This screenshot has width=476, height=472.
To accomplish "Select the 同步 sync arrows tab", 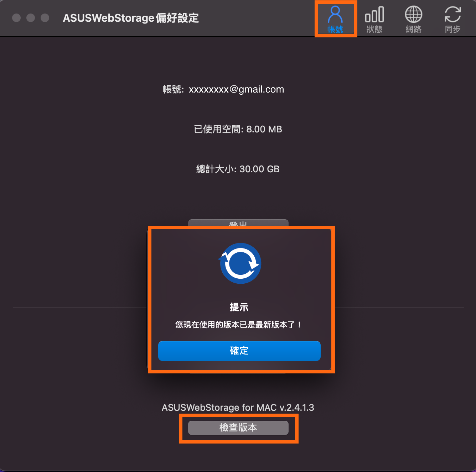I will 452,19.
